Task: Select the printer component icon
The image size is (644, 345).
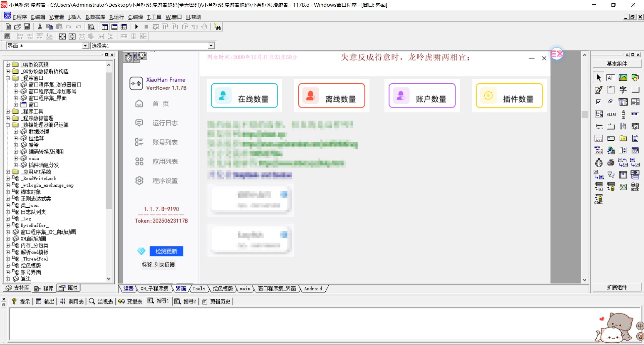Action: pos(611,163)
